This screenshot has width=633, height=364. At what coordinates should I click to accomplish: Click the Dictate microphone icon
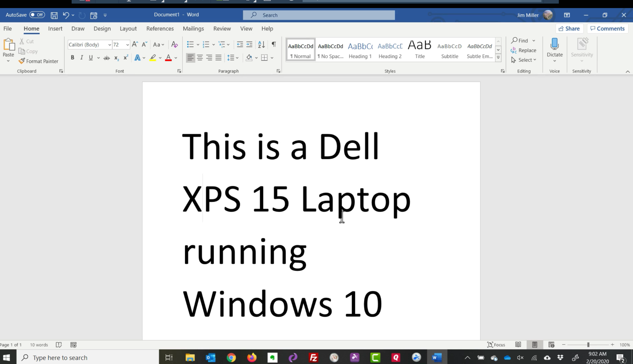pyautogui.click(x=554, y=44)
